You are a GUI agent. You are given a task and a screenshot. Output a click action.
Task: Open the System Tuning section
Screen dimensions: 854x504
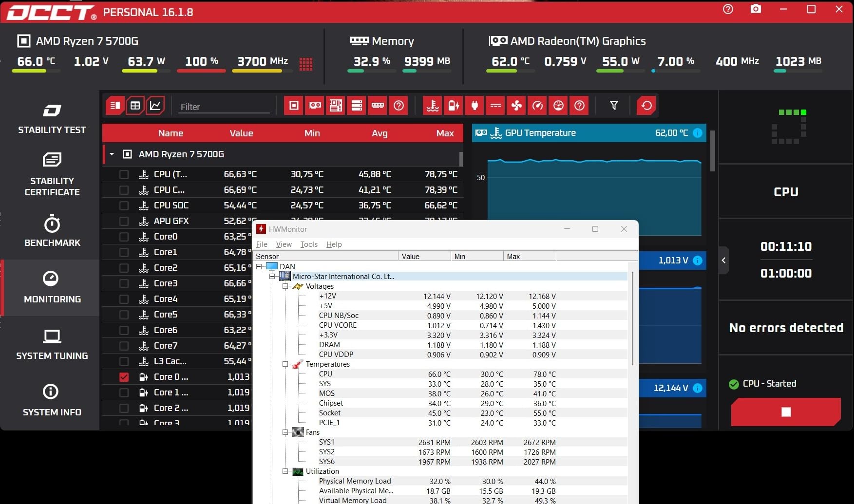52,344
